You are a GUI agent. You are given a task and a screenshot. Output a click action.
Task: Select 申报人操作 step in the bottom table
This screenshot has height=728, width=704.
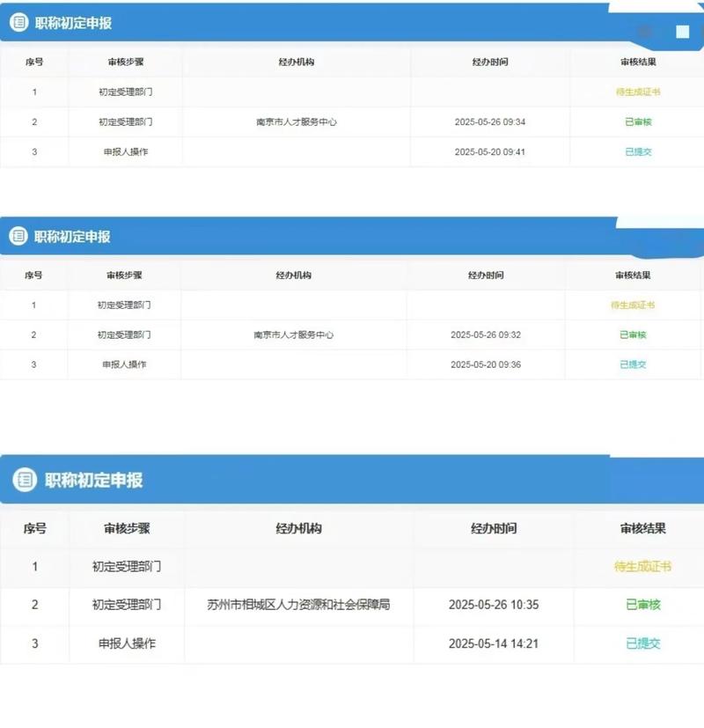(127, 643)
